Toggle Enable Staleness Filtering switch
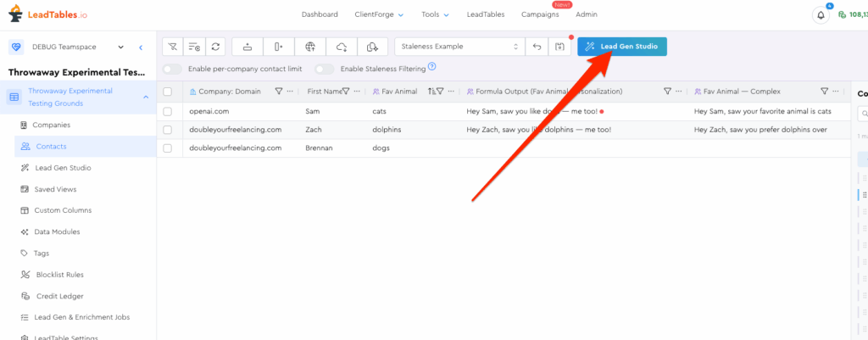This screenshot has width=868, height=340. point(324,69)
